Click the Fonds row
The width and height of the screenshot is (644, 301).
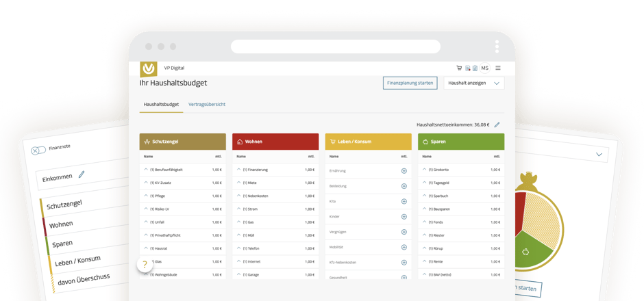point(461,222)
